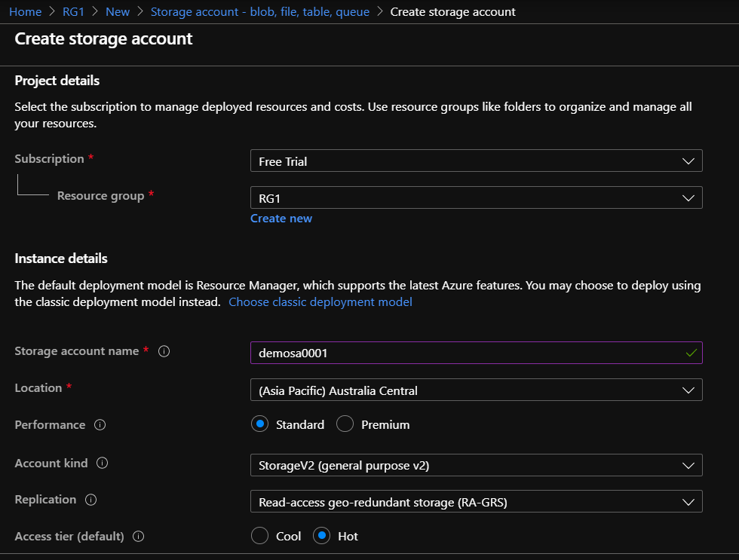Viewport: 739px width, 560px height.
Task: Click green validation checkmark in name field
Action: 691,353
